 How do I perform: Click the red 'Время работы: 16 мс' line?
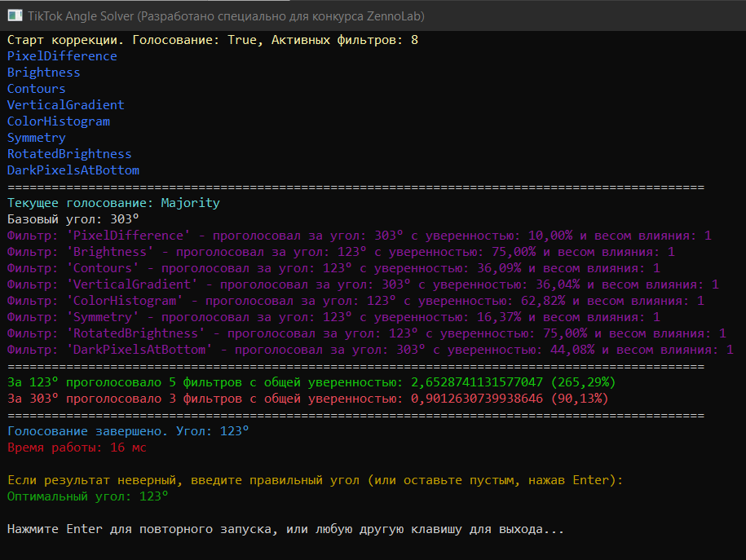tap(77, 448)
